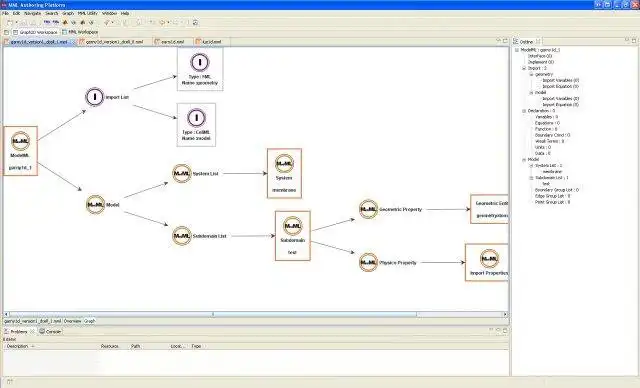Switch to the Graph editor page tab
Image resolution: width=640 pixels, height=388 pixels.
(89, 321)
